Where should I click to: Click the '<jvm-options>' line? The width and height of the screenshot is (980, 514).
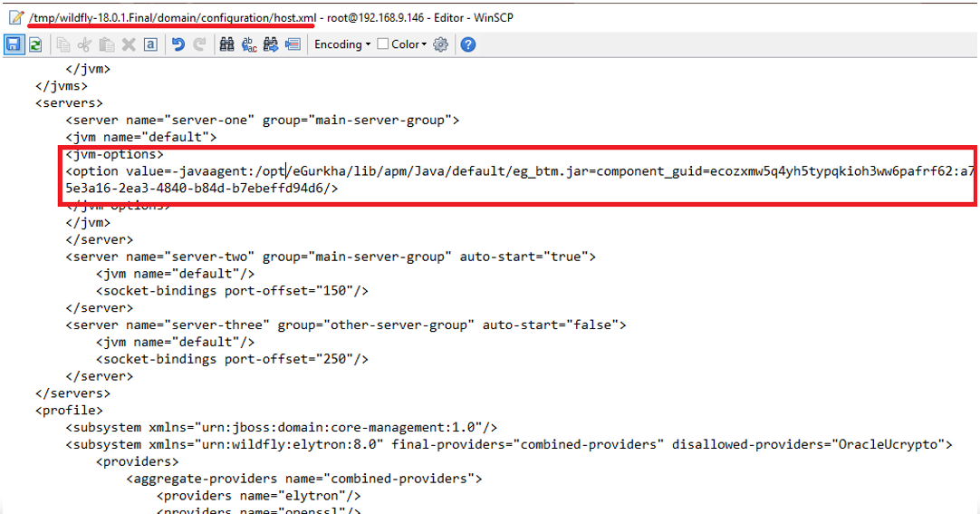tap(114, 154)
